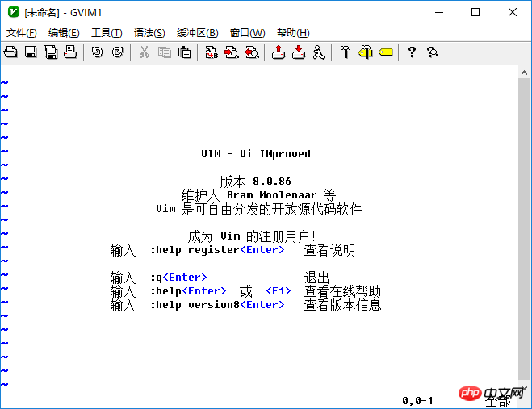Click the text ":help register<Enter>"
The height and width of the screenshot is (409, 532).
click(217, 250)
